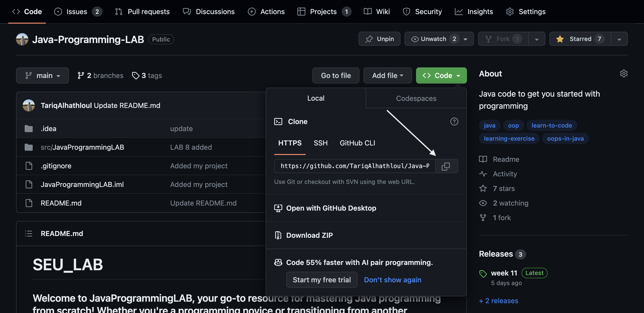Image resolution: width=644 pixels, height=313 pixels.
Task: Open the README outline list icon
Action: pos(29,233)
